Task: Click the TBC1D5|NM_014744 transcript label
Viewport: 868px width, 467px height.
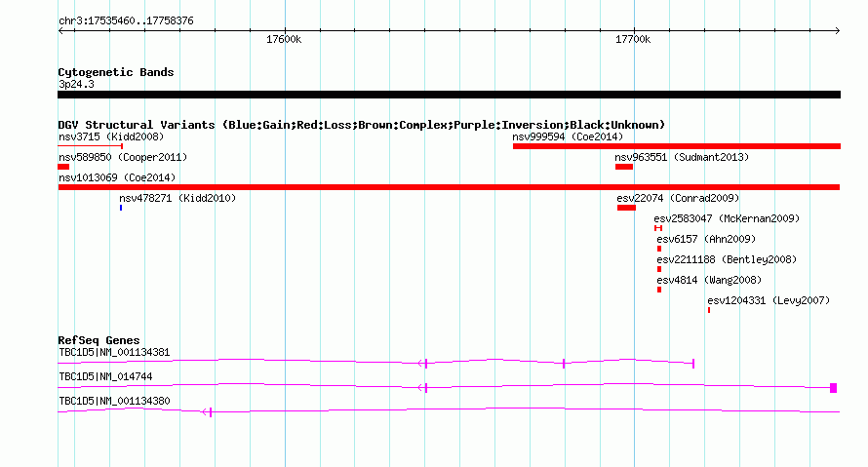Action: pyautogui.click(x=105, y=376)
